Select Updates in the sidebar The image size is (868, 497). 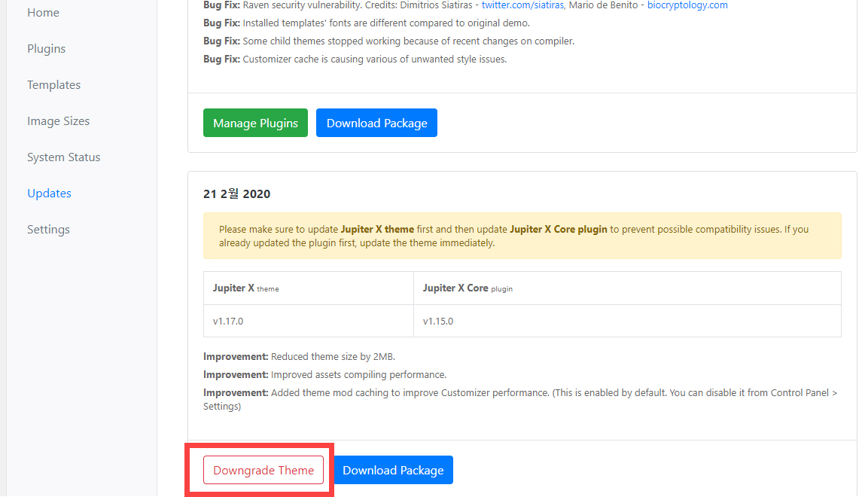(x=49, y=194)
